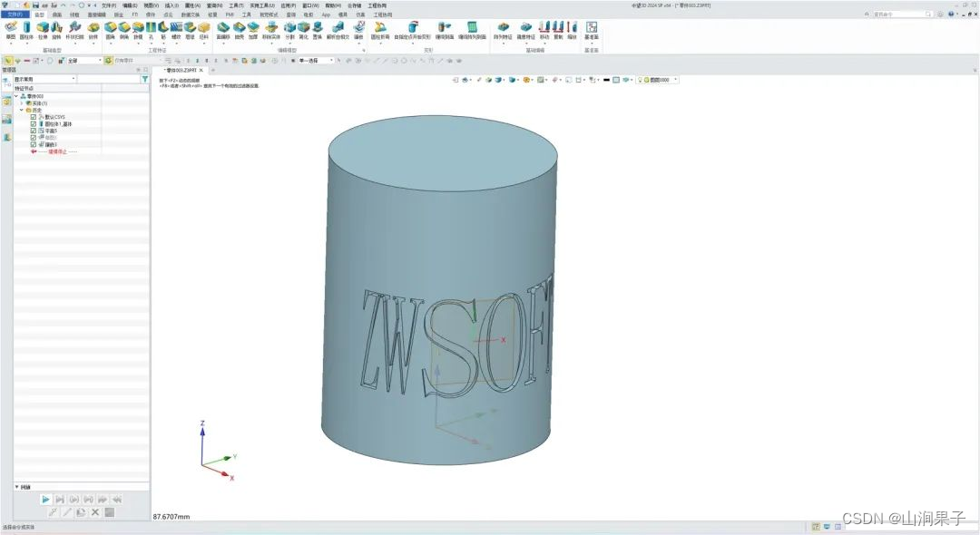The width and height of the screenshot is (980, 535).
Task: Select the 移动 move tool
Action: (x=544, y=29)
